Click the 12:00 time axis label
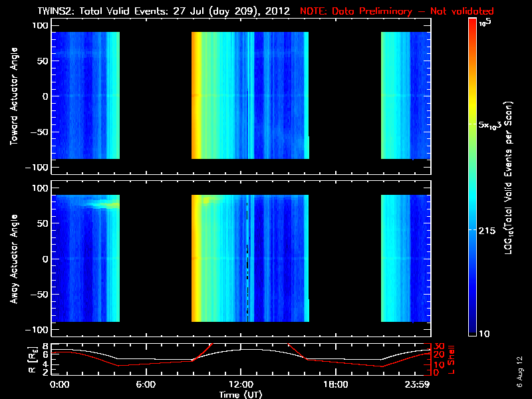532x399 pixels. pos(241,384)
